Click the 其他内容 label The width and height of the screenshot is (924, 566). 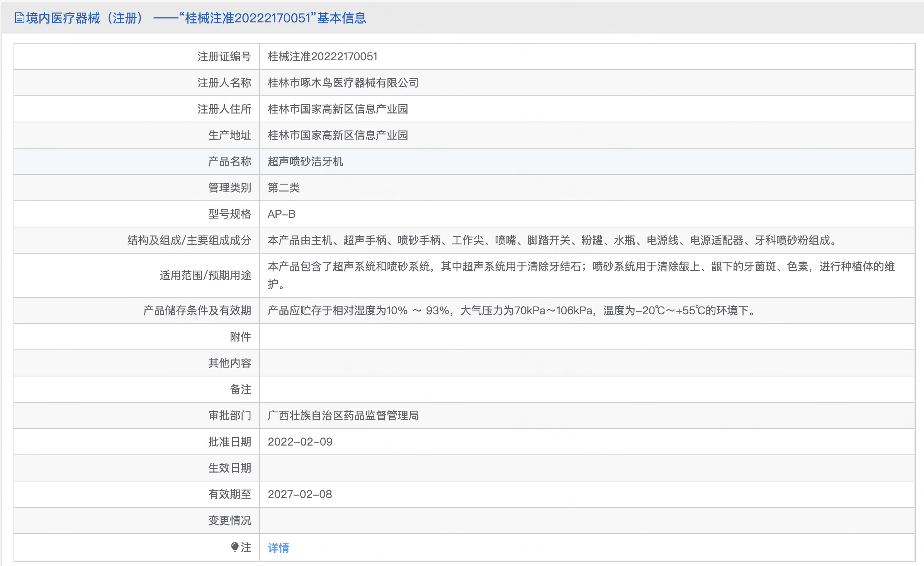tap(229, 363)
